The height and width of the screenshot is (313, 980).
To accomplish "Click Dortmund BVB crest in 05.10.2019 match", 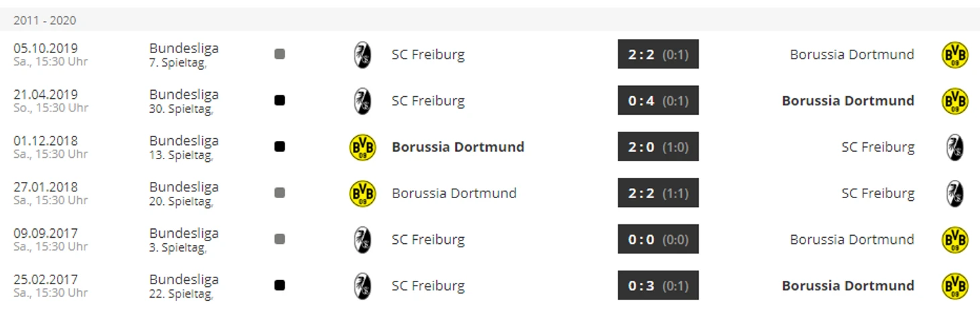I will 954,54.
